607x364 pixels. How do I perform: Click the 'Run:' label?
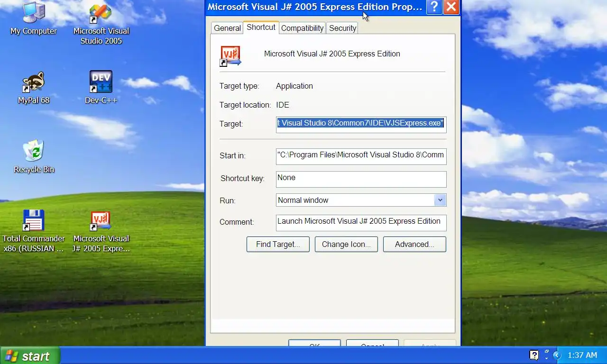(227, 200)
